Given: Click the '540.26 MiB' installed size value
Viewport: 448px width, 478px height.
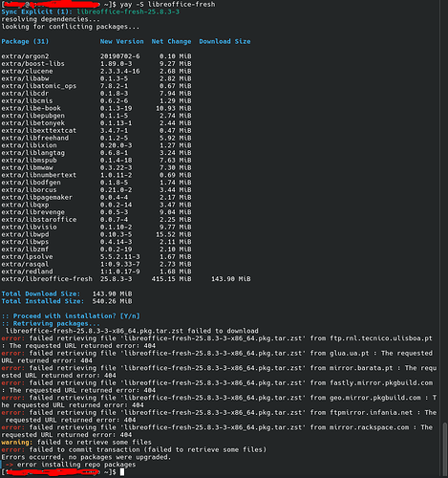Looking at the screenshot, I should coord(112,301).
